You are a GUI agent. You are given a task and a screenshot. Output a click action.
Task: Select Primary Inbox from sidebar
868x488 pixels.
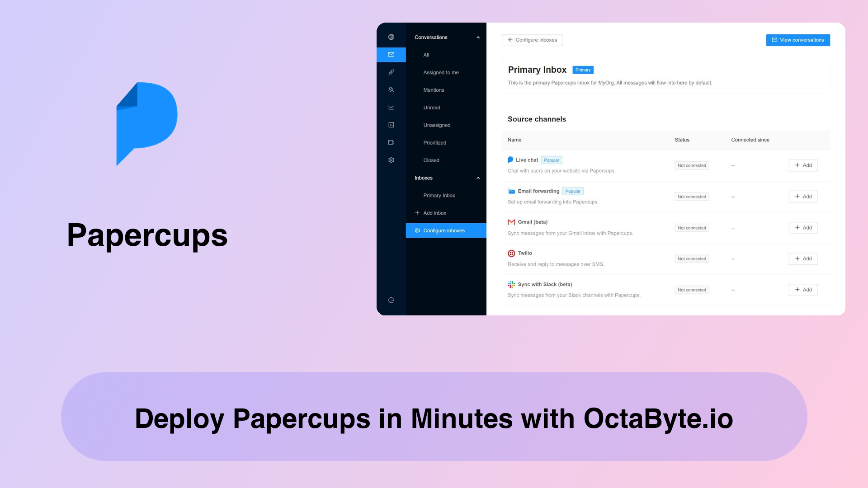click(439, 195)
